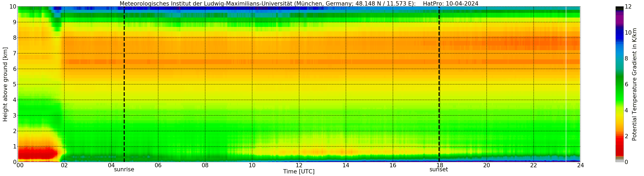Click the x-axis tick label '08'

point(205,165)
